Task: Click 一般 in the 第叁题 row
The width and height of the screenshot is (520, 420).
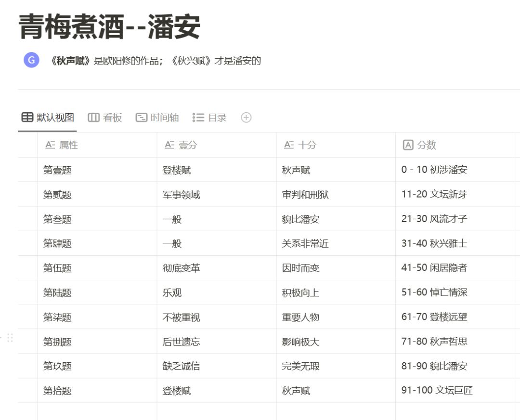Action: (217, 219)
